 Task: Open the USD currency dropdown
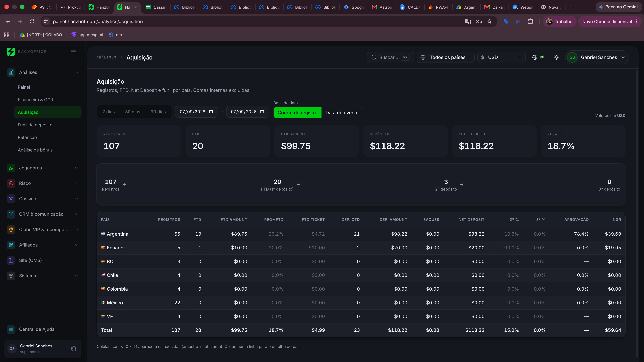(x=501, y=57)
